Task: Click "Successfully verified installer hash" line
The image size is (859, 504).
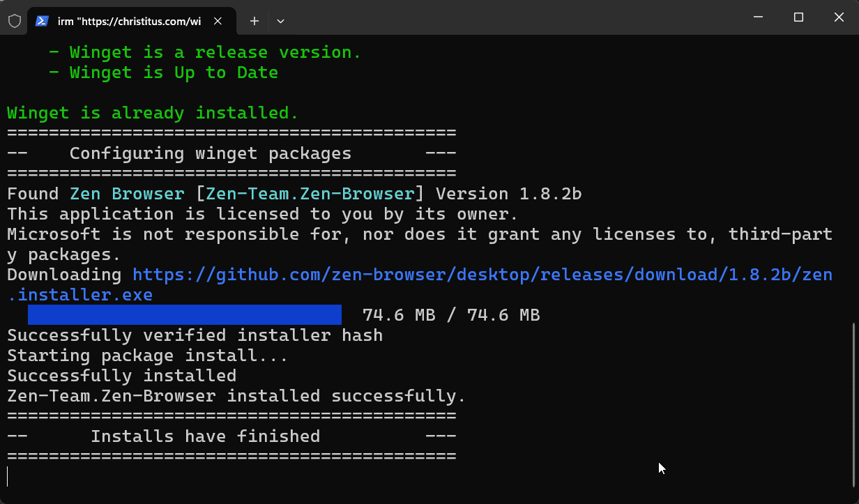Action: (195, 335)
